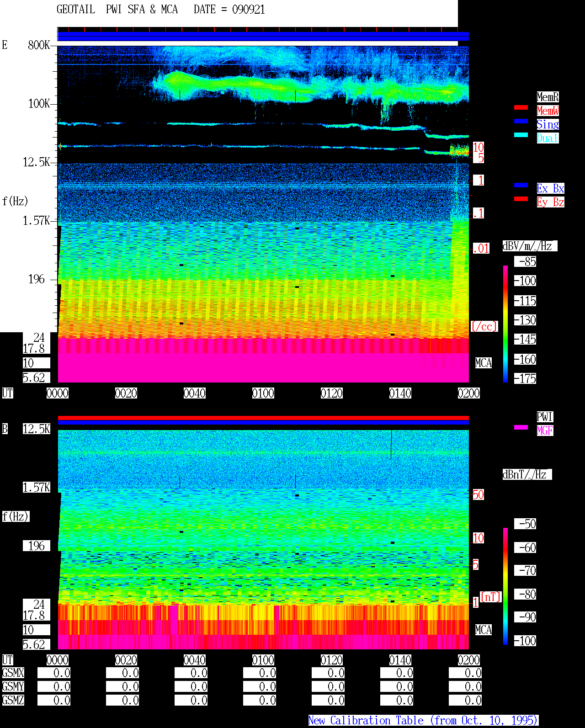Click the PWI legend label
585x728 pixels.
point(545,417)
